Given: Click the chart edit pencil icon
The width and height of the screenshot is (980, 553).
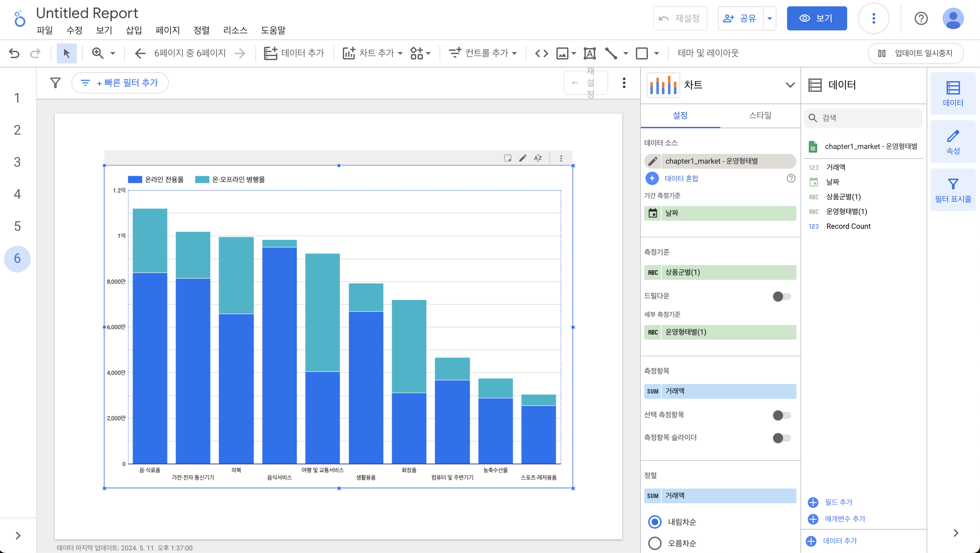Looking at the screenshot, I should (523, 158).
